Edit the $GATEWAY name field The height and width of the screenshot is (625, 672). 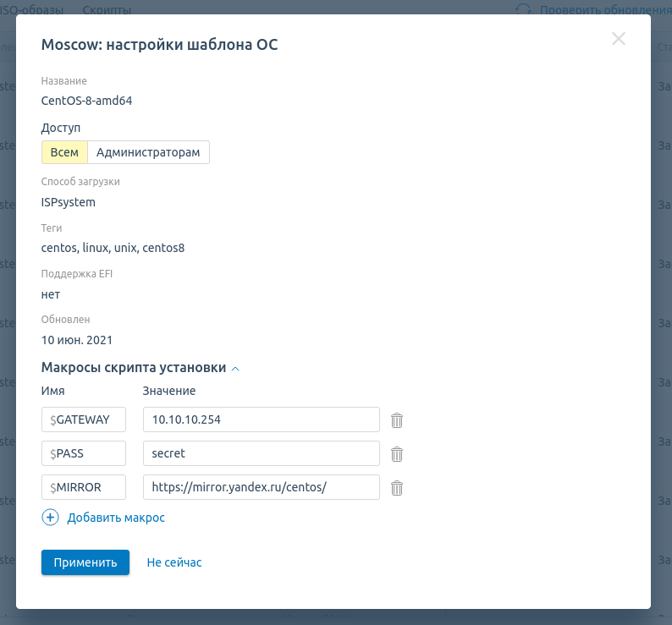(84, 419)
